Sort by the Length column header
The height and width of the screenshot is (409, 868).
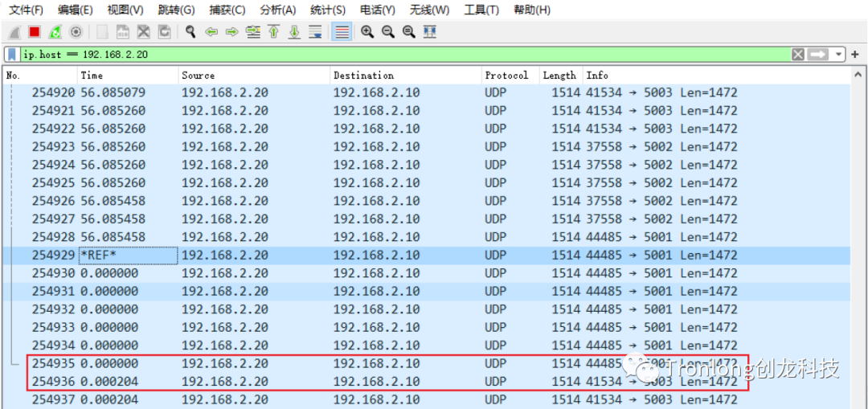tap(561, 76)
